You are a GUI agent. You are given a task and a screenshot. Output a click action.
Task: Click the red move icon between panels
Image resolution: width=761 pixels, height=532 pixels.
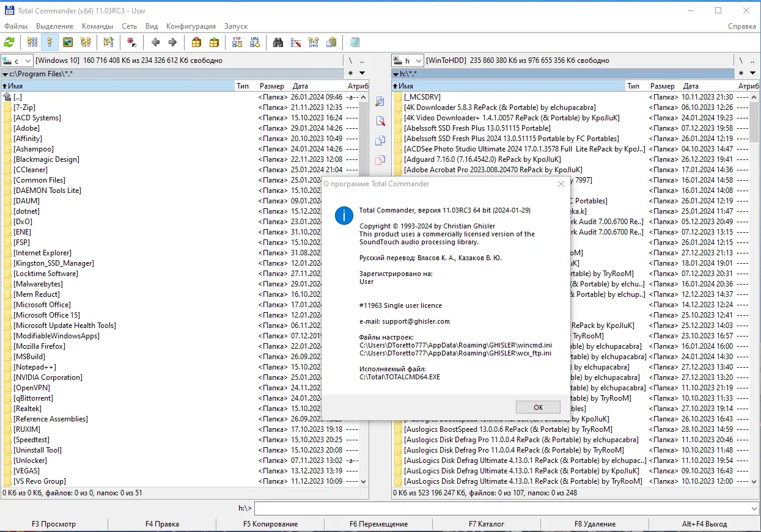point(380,160)
